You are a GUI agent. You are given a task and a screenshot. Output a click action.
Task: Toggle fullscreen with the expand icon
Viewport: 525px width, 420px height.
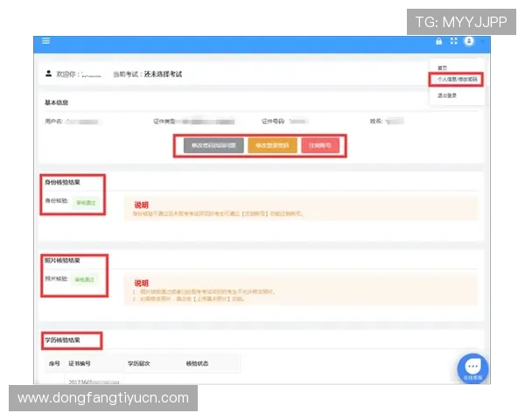(x=453, y=41)
